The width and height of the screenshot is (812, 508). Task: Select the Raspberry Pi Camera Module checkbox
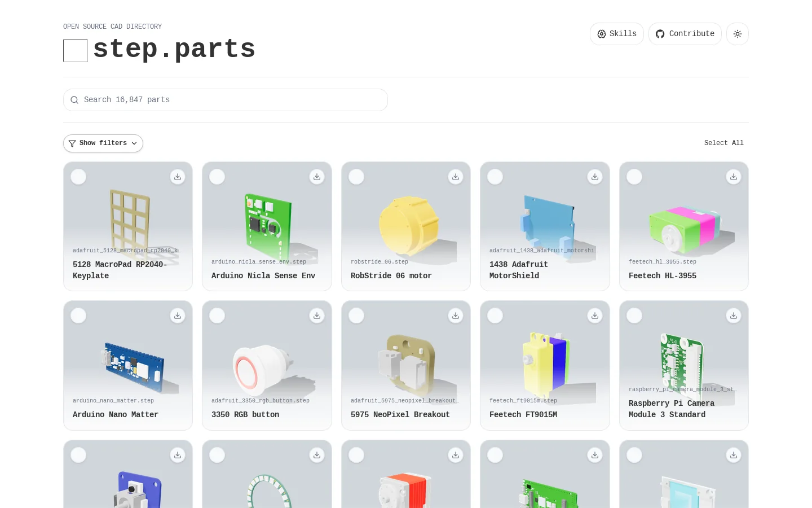[x=634, y=316]
